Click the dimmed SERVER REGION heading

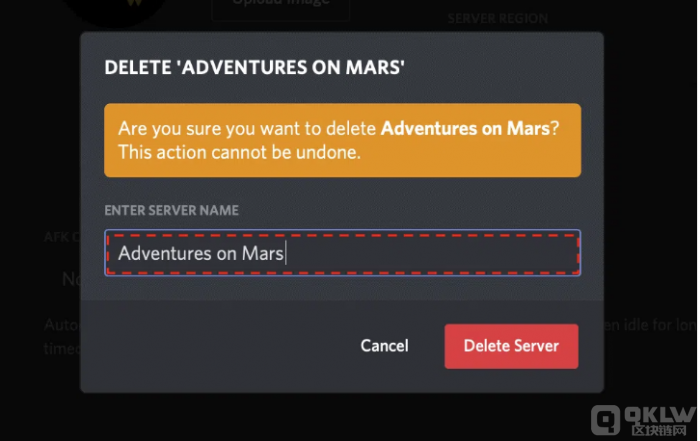498,18
